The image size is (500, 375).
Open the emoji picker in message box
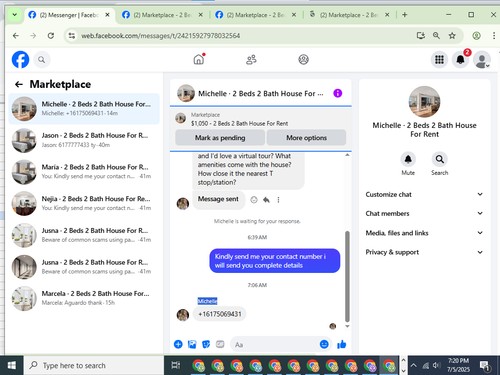[324, 344]
